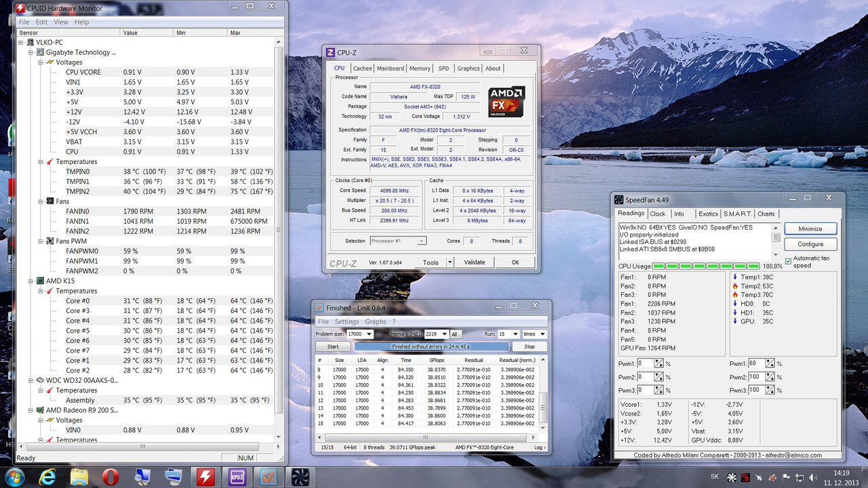Viewport: 868px width, 488px height.
Task: Collapse the WDC WD32 drive node
Action: pyautogui.click(x=31, y=380)
